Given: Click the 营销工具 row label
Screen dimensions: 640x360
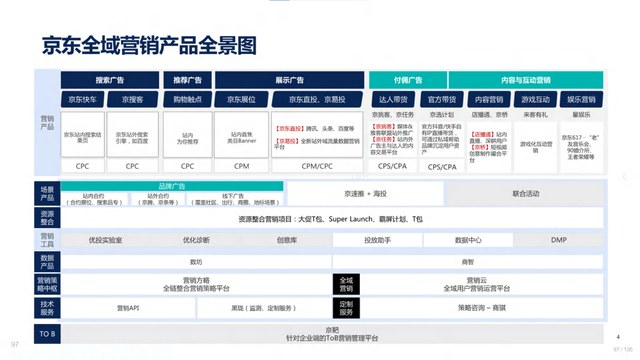Looking at the screenshot, I should [x=47, y=240].
